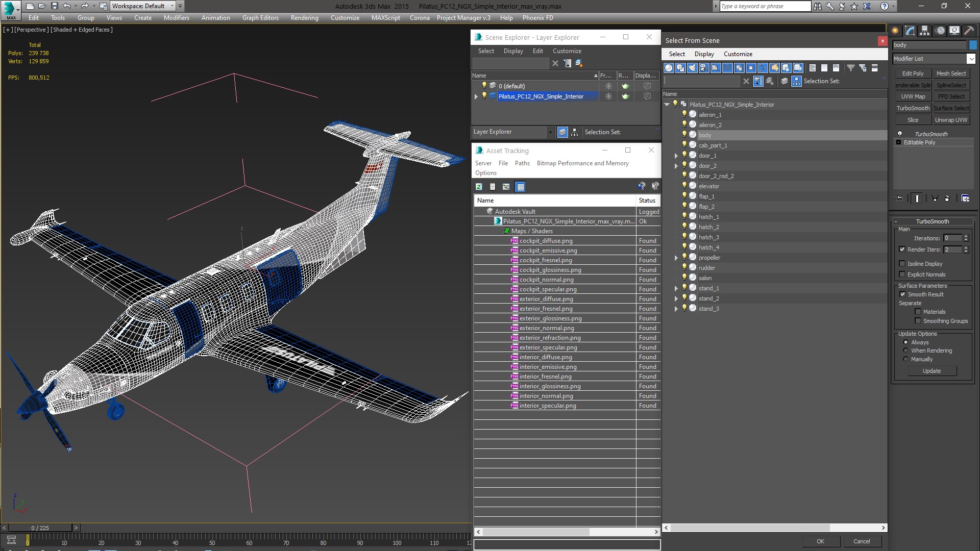Open the Utilities hammer panel tab
980x551 pixels.
(969, 31)
